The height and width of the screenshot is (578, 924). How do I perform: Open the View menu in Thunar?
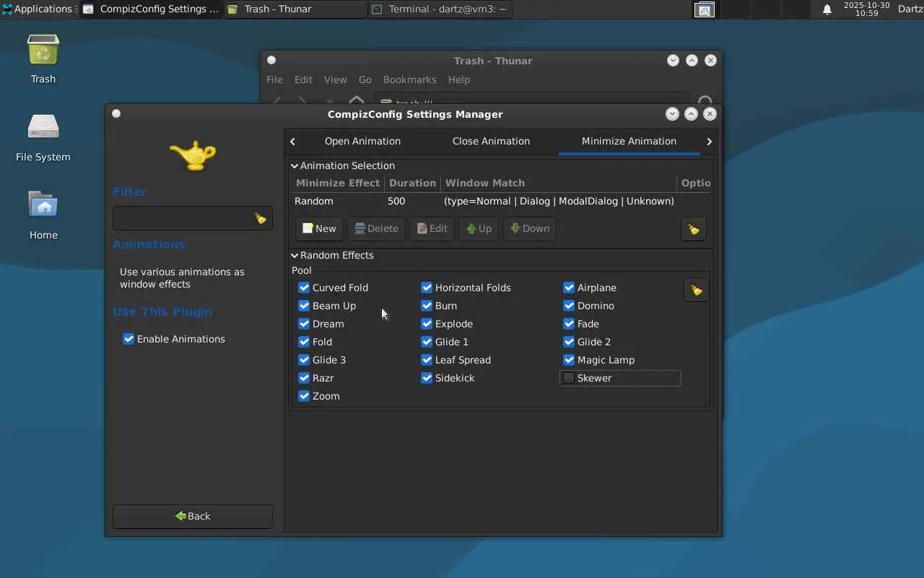click(x=335, y=79)
